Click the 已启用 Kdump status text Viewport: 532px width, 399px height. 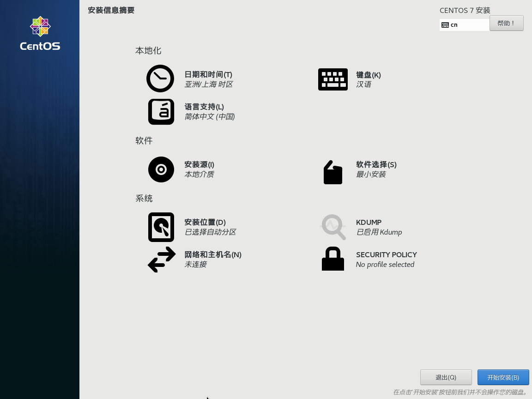click(379, 232)
